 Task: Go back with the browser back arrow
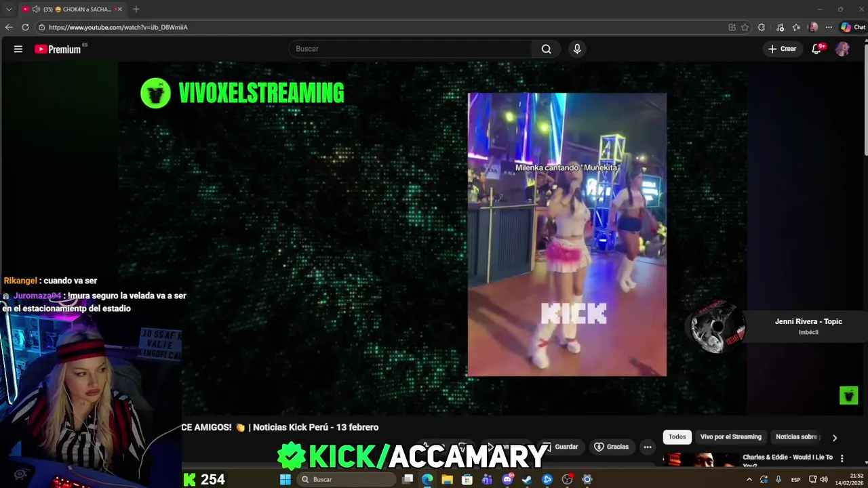point(9,27)
